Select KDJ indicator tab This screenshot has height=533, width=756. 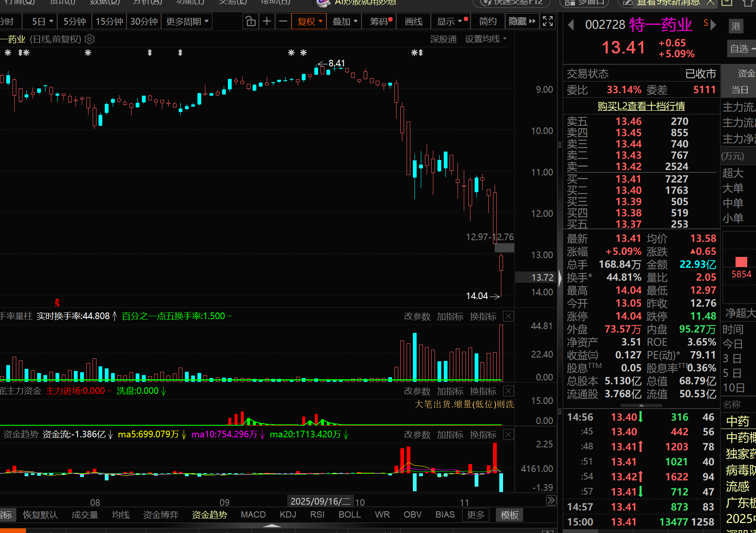[x=288, y=515]
